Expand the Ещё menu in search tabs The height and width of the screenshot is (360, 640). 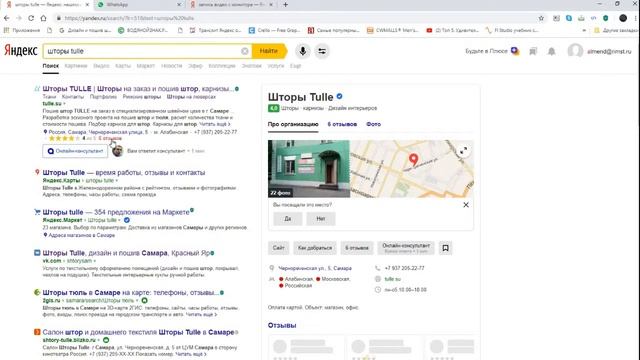click(296, 66)
